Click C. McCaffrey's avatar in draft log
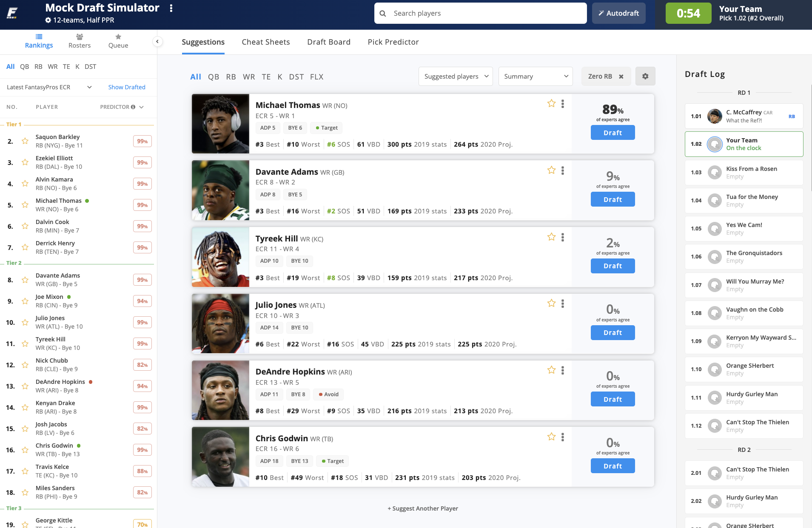This screenshot has height=528, width=812. point(715,116)
